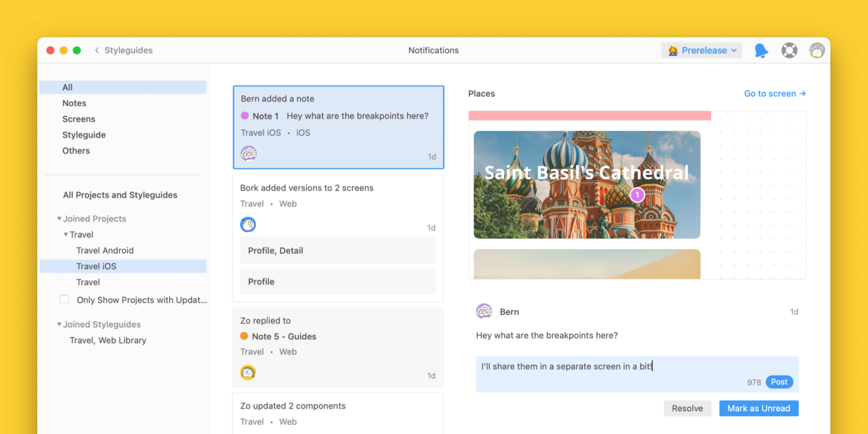This screenshot has height=434, width=868.
Task: Select the purple note pin marker on the cathedral image
Action: point(637,195)
